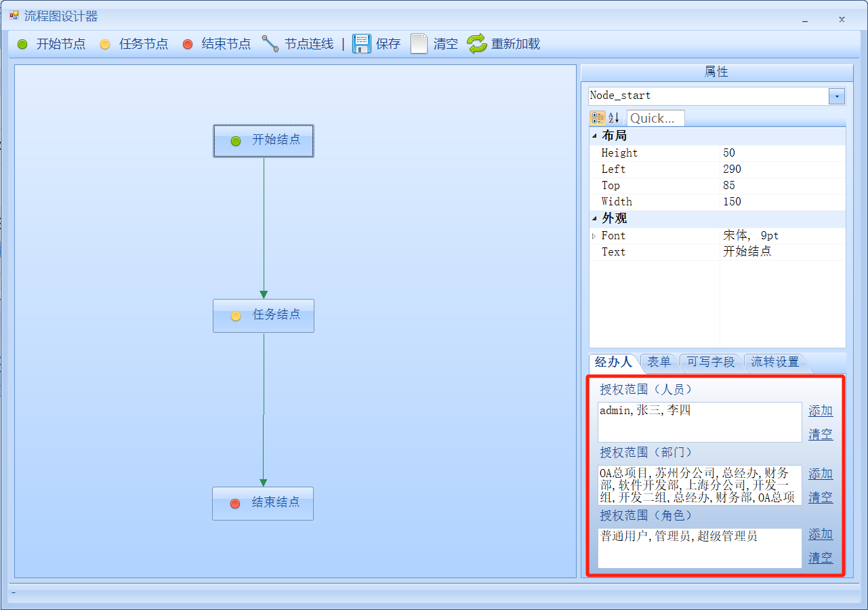This screenshot has height=610, width=868.
Task: Switch to the 可写字段 tab
Action: tap(710, 363)
